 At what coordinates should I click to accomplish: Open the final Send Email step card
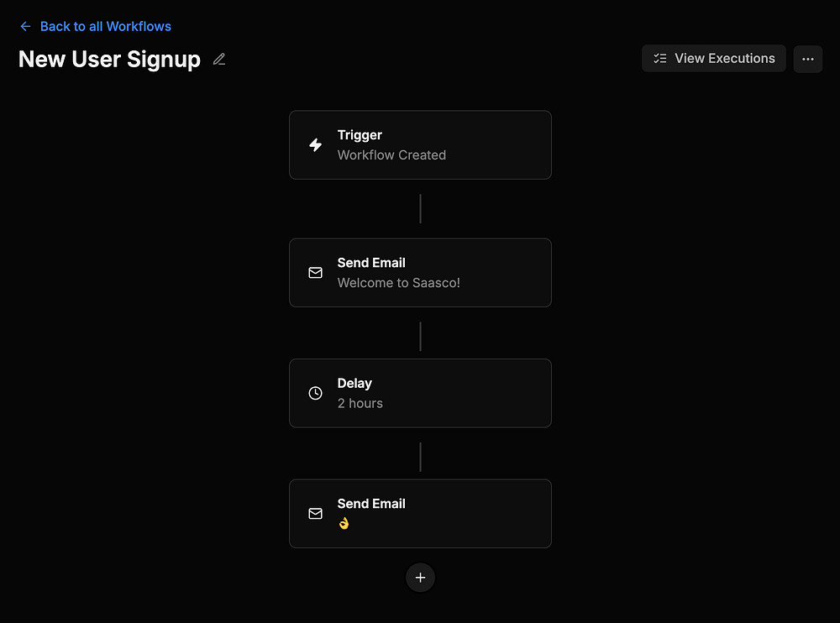click(421, 514)
